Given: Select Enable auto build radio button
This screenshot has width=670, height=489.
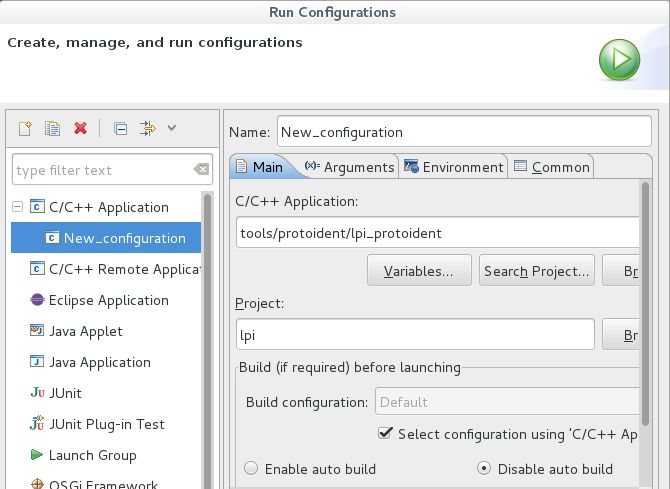Looking at the screenshot, I should [251, 468].
